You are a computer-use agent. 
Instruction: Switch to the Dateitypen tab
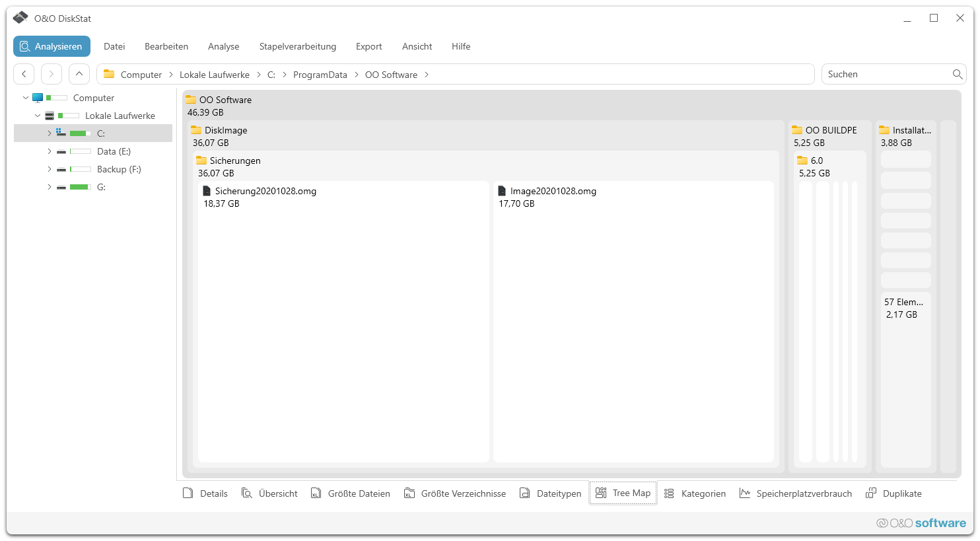pyautogui.click(x=551, y=493)
